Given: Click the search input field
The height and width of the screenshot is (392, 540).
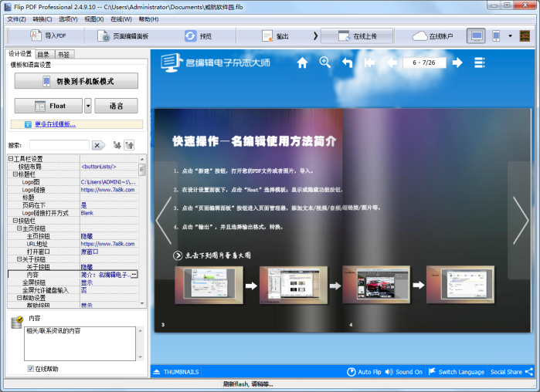Looking at the screenshot, I should coord(59,145).
